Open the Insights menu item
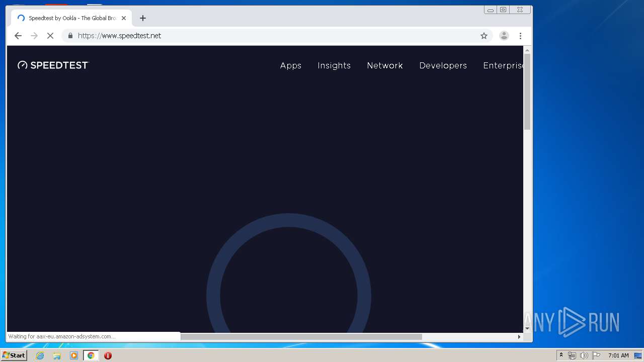 334,65
